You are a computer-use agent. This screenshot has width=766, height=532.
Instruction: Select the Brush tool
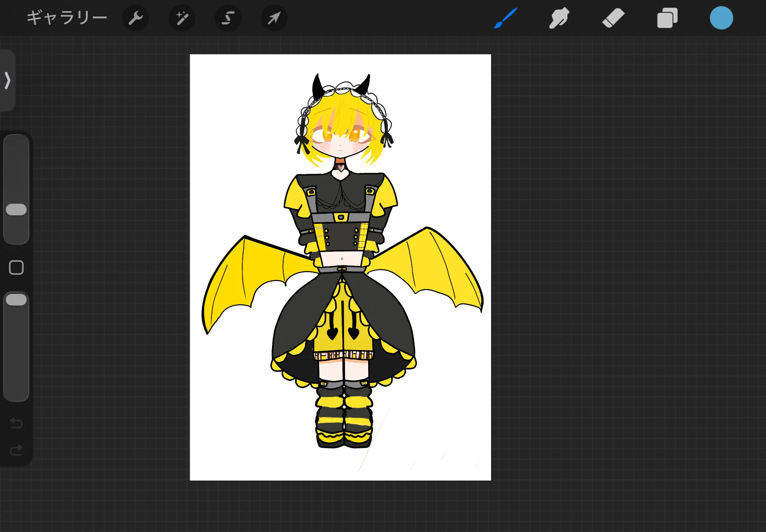coord(506,18)
